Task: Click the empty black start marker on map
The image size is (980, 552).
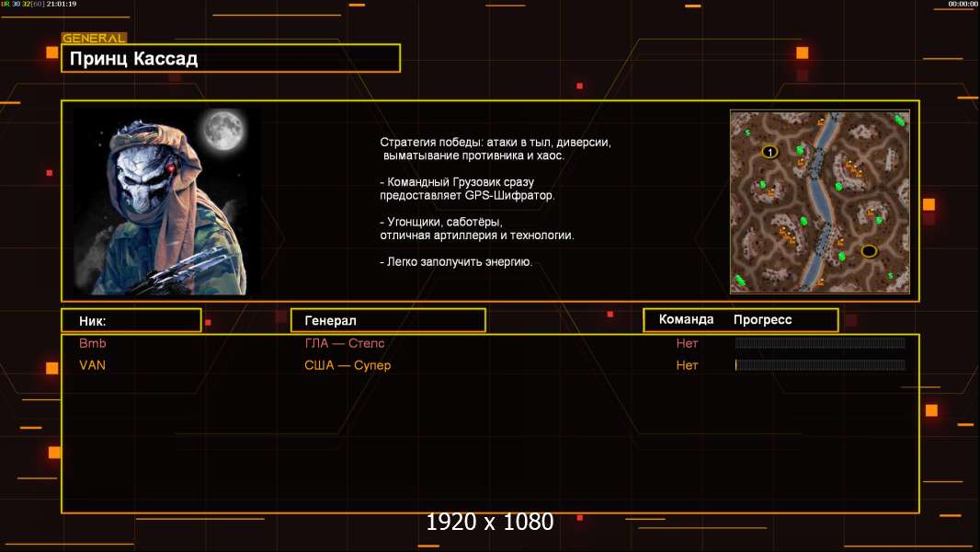Action: [869, 251]
